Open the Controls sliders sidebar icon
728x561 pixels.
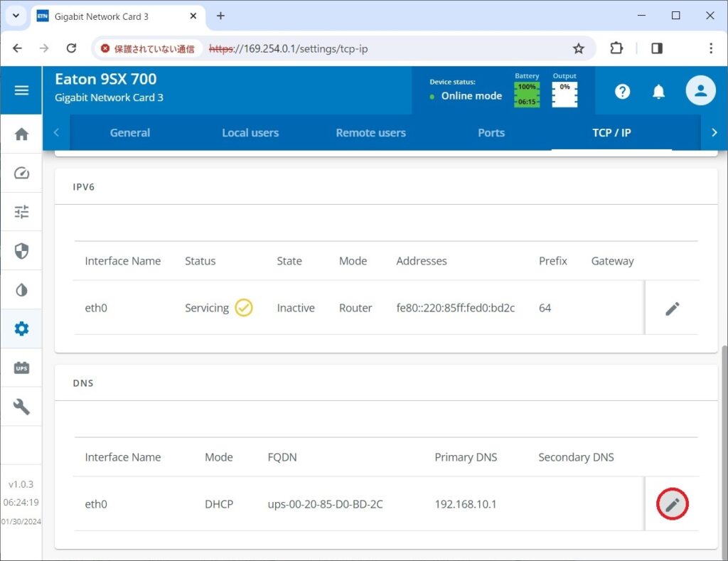pos(21,212)
